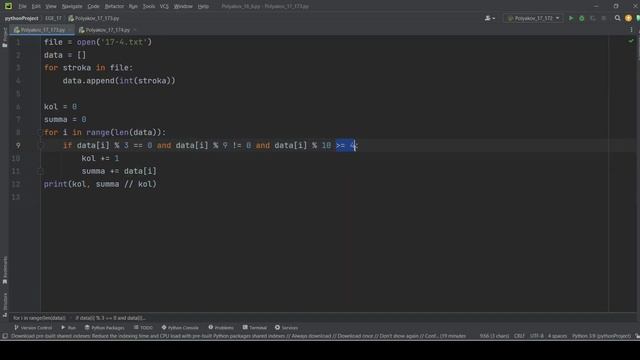The width and height of the screenshot is (640, 360).
Task: Close the Polyakov_17_174.py editor tab
Action: (135, 30)
